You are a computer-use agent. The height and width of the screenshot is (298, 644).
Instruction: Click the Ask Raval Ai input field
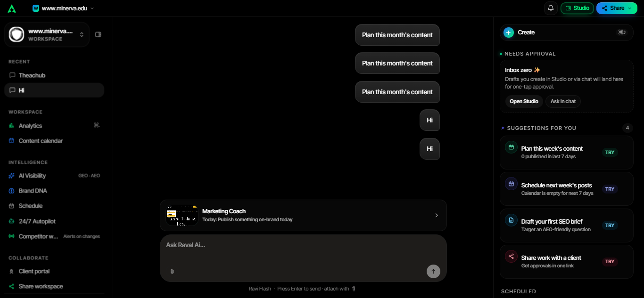(x=303, y=250)
